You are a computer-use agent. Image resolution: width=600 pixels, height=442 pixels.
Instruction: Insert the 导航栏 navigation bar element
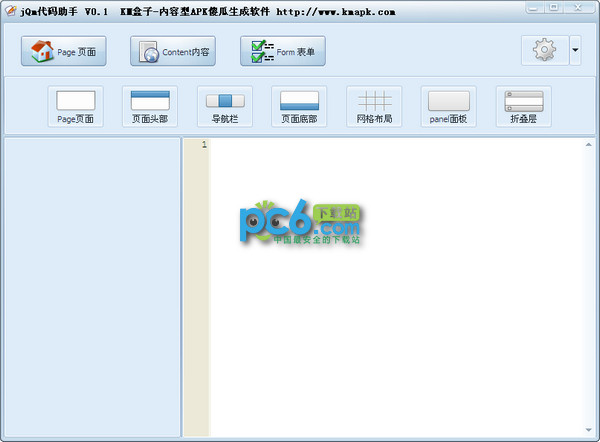pos(225,106)
